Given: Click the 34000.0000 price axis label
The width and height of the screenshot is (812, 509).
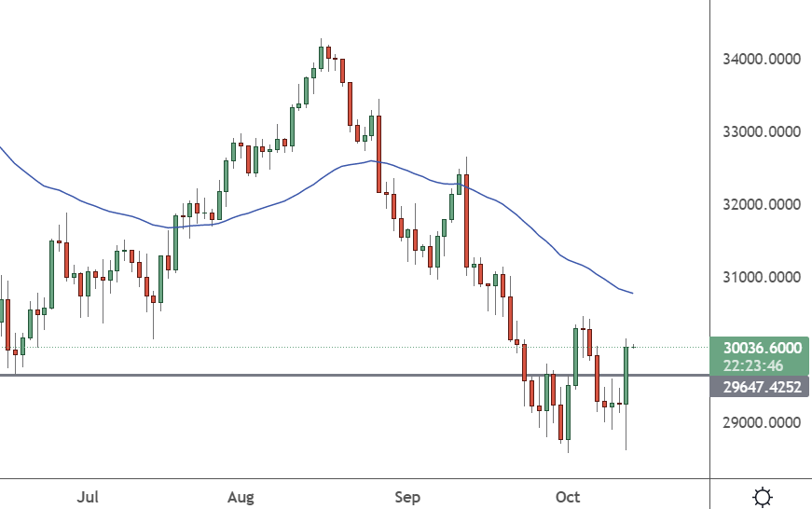Looking at the screenshot, I should 763,60.
